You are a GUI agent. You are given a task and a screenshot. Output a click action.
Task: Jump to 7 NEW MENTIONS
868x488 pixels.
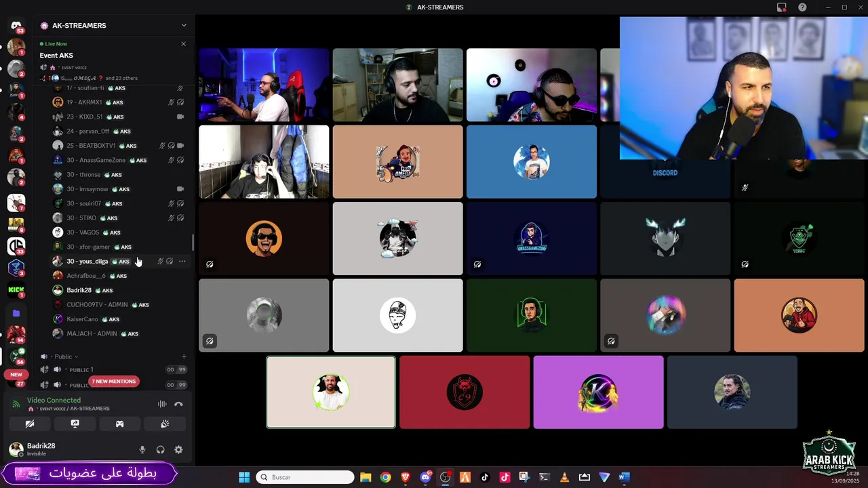114,382
